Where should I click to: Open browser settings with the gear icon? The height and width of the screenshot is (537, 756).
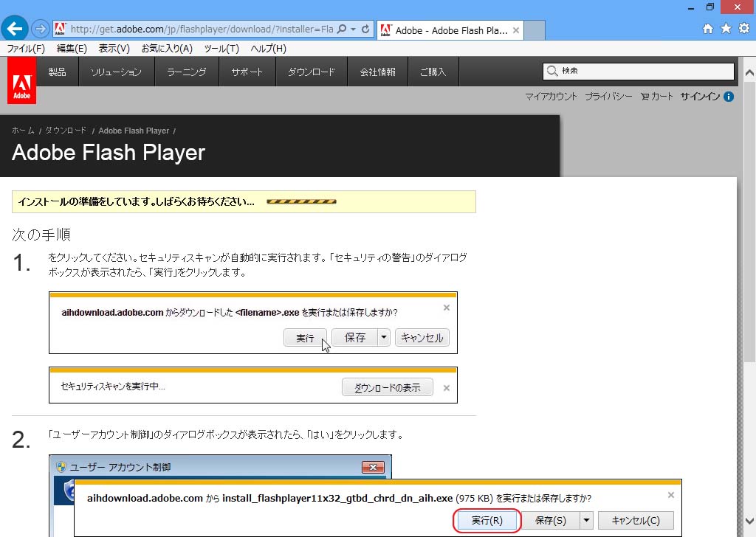pyautogui.click(x=743, y=29)
